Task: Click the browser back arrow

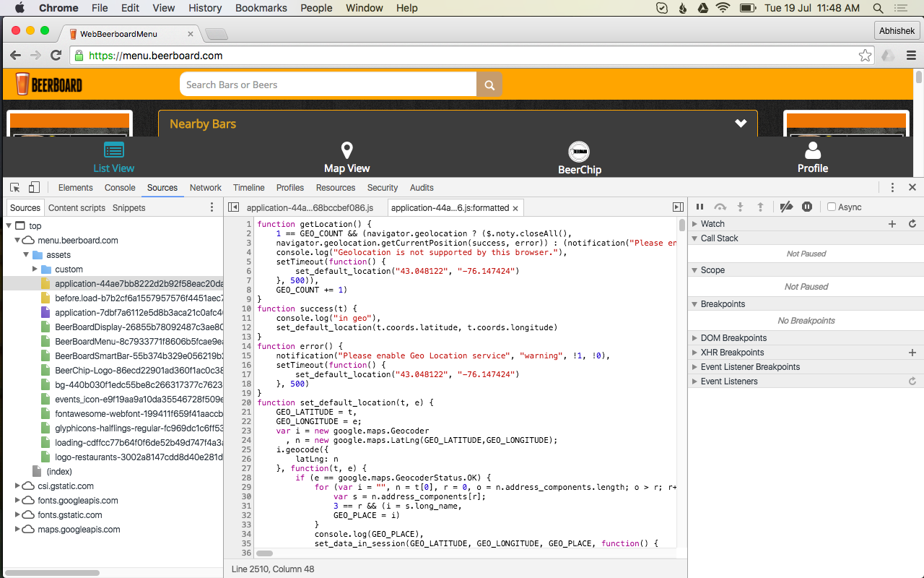Action: click(x=15, y=56)
